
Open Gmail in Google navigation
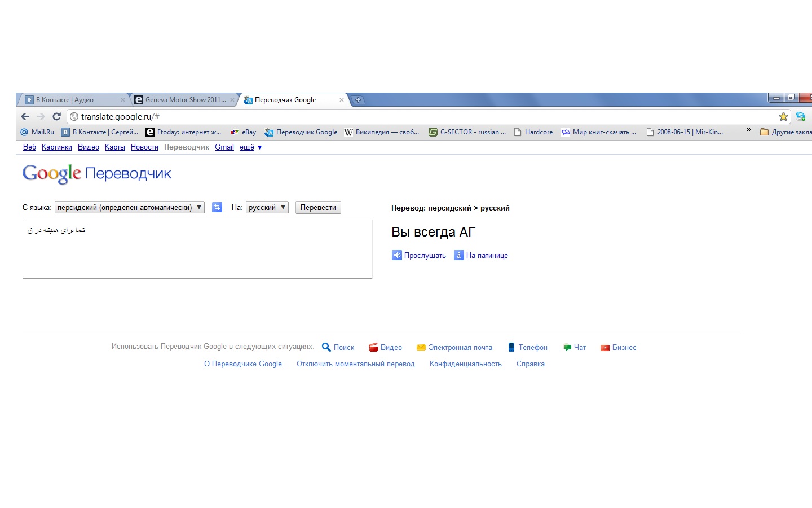[x=224, y=147]
